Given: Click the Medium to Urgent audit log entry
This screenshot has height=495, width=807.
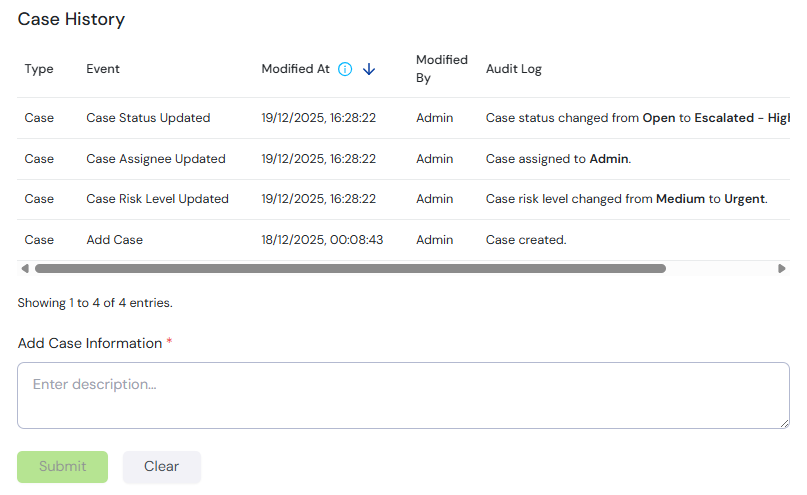Looking at the screenshot, I should tap(627, 199).
